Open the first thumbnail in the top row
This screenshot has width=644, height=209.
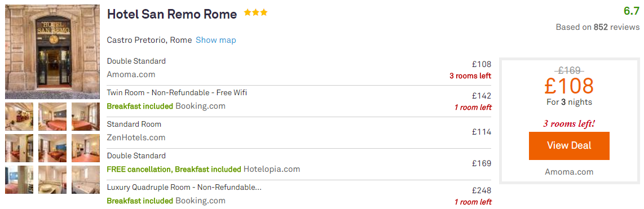[x=19, y=117]
